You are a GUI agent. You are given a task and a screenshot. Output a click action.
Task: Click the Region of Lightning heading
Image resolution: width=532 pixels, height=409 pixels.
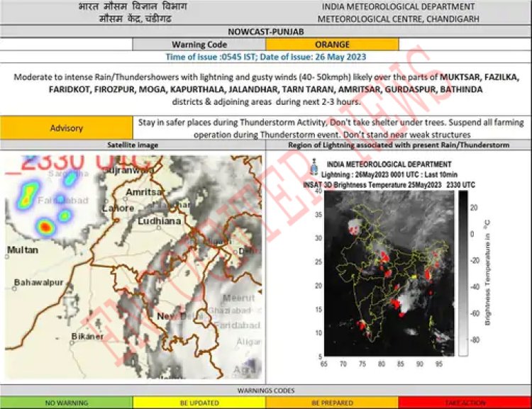coord(399,145)
